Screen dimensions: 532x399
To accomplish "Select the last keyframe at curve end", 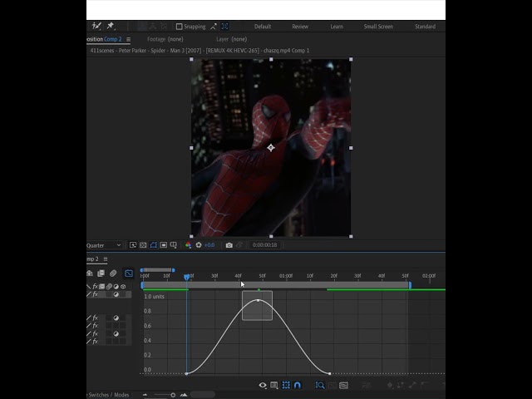I will point(329,373).
